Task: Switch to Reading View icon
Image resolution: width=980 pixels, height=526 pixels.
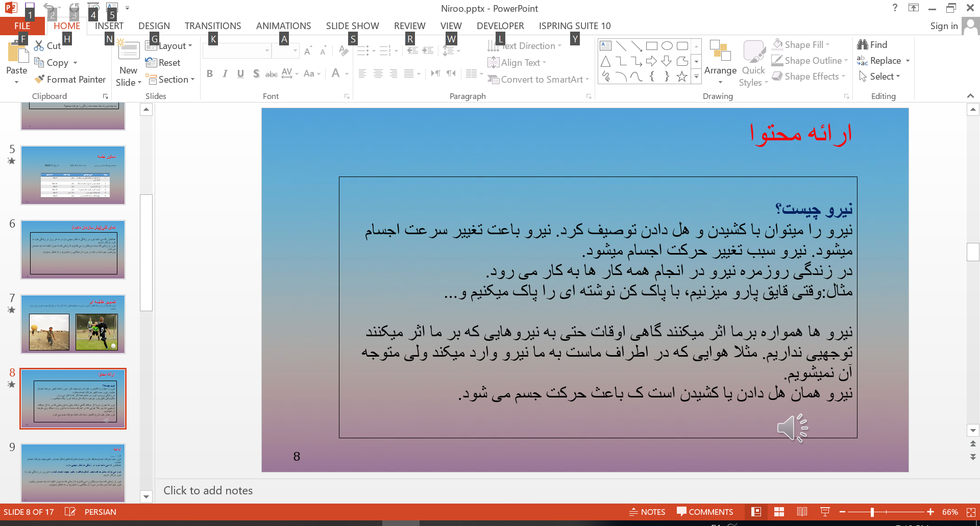Action: 802,512
